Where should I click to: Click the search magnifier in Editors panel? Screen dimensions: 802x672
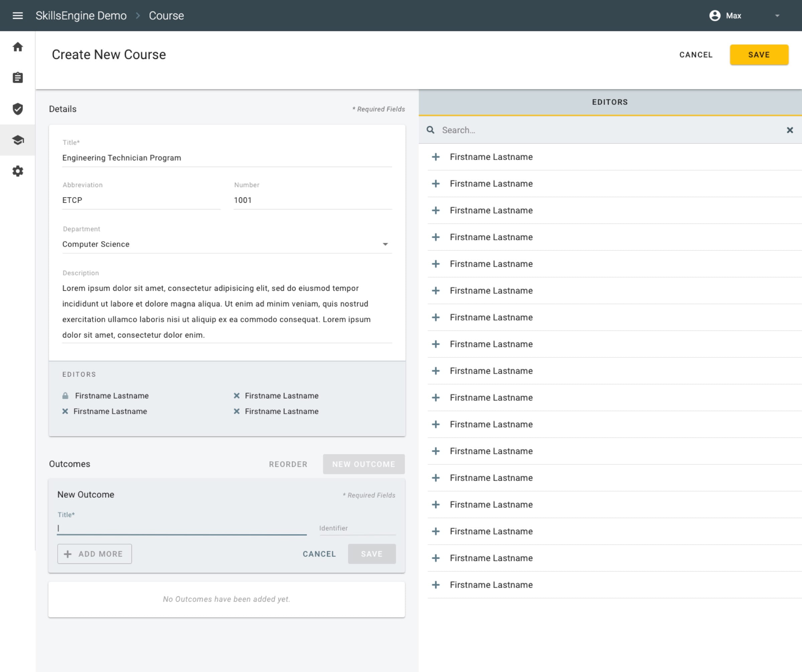pyautogui.click(x=430, y=130)
